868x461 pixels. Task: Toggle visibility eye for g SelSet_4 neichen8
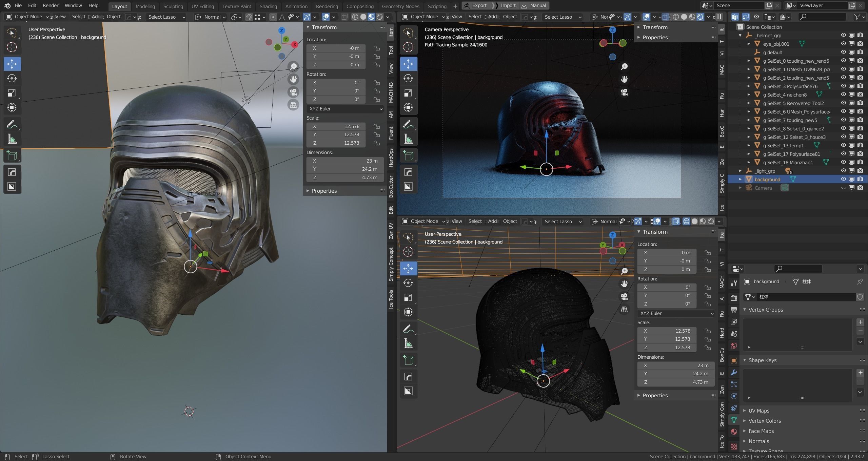pyautogui.click(x=843, y=95)
